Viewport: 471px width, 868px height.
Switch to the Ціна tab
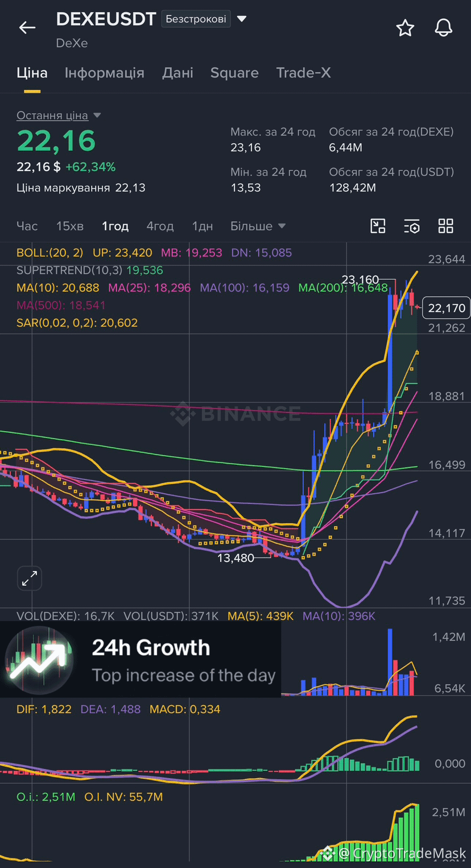tap(32, 73)
